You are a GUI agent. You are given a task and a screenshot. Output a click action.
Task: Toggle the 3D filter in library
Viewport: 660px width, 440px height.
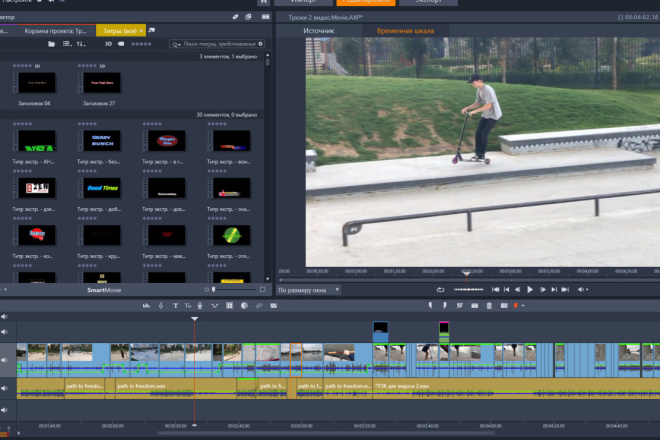click(x=108, y=44)
